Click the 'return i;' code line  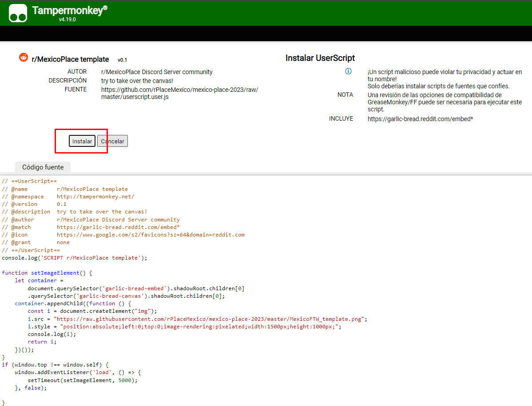point(42,342)
